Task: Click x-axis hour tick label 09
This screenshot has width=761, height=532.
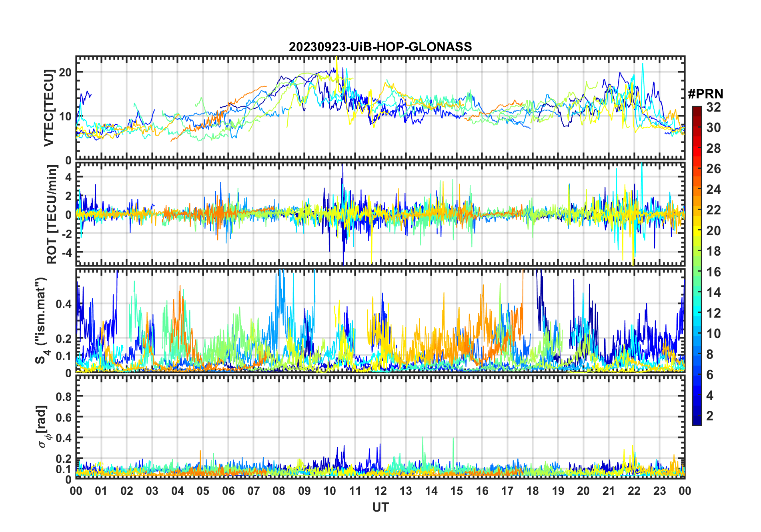Action: click(304, 491)
